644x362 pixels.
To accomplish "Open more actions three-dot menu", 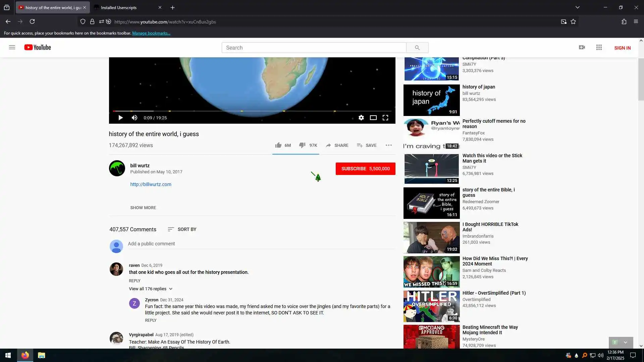I will pos(388,145).
